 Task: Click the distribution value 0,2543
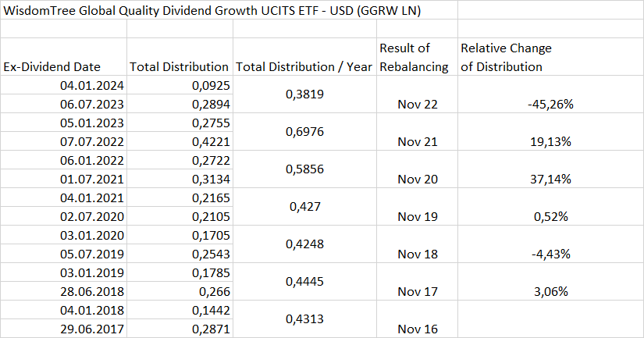coord(210,254)
